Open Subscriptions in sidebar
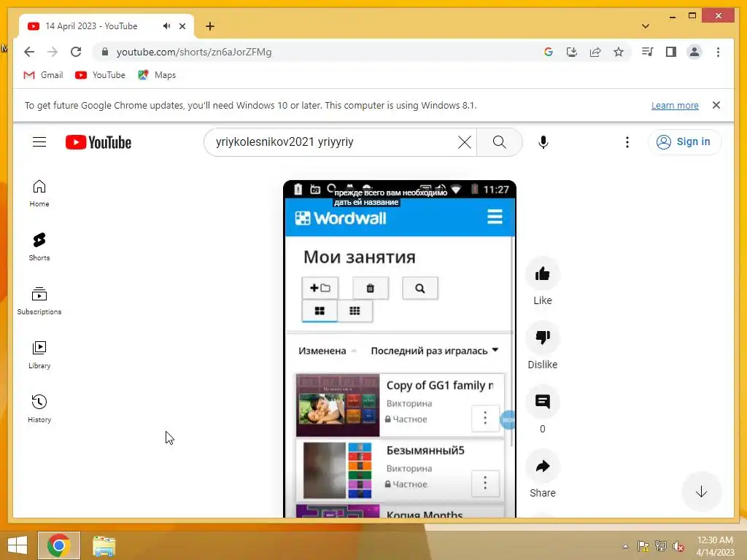747x560 pixels. [x=39, y=301]
